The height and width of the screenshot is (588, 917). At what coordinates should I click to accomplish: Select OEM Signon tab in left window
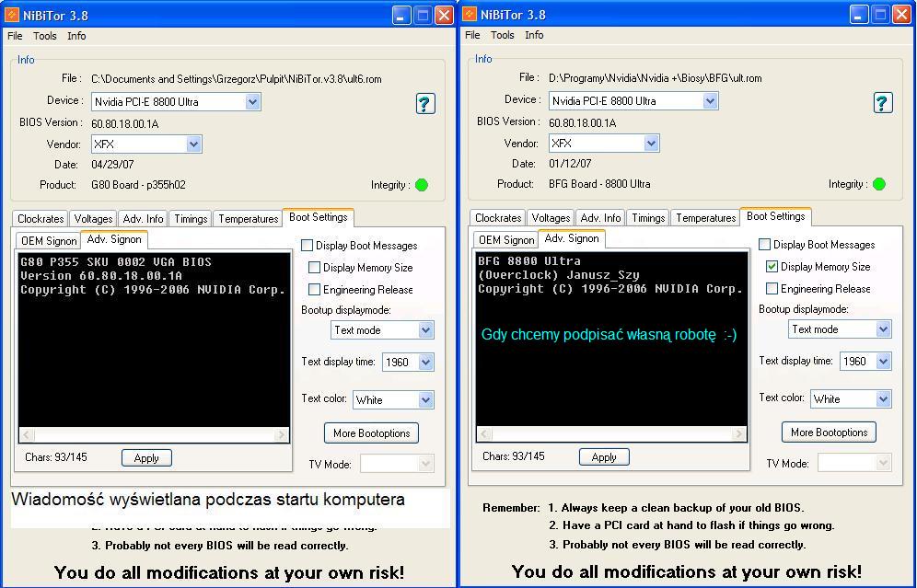point(49,241)
